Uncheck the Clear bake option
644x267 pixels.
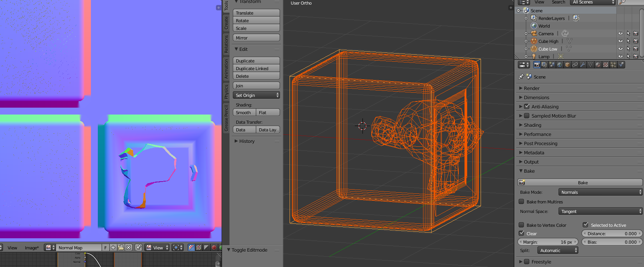(x=521, y=233)
